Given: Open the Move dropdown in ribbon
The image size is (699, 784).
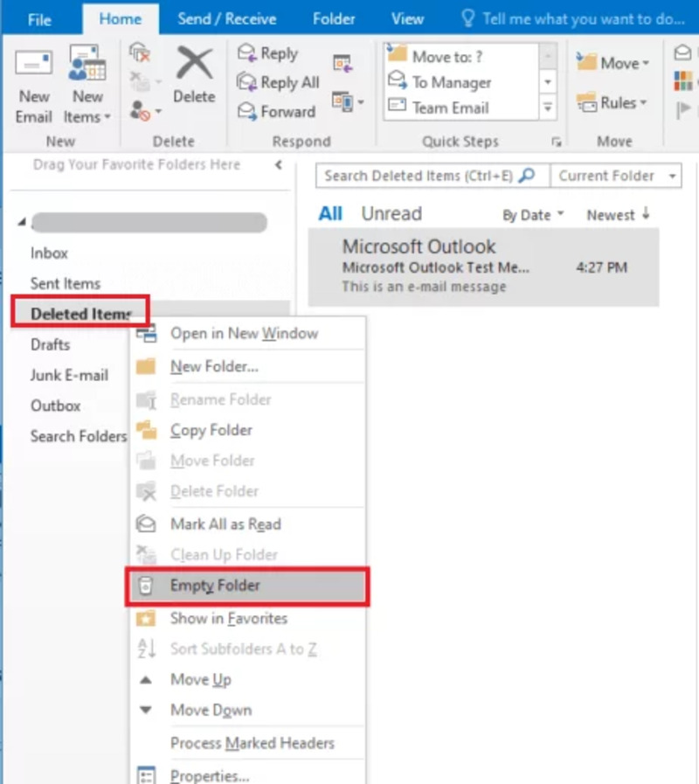Looking at the screenshot, I should click(x=613, y=63).
